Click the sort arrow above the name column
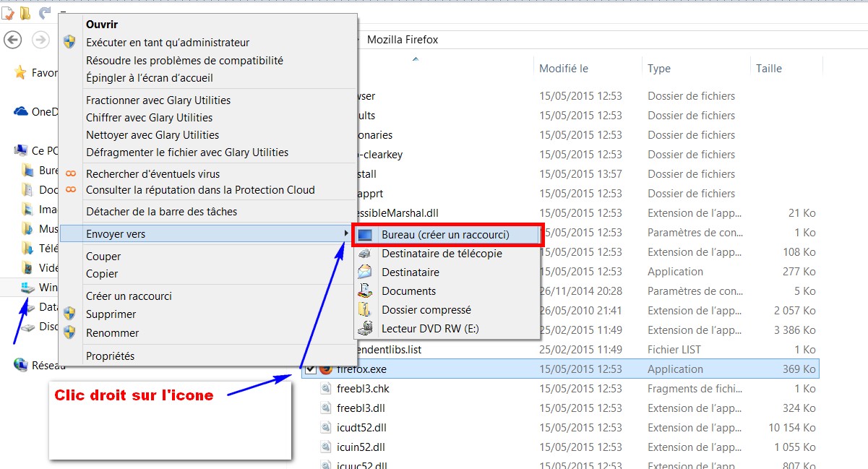 point(416,59)
